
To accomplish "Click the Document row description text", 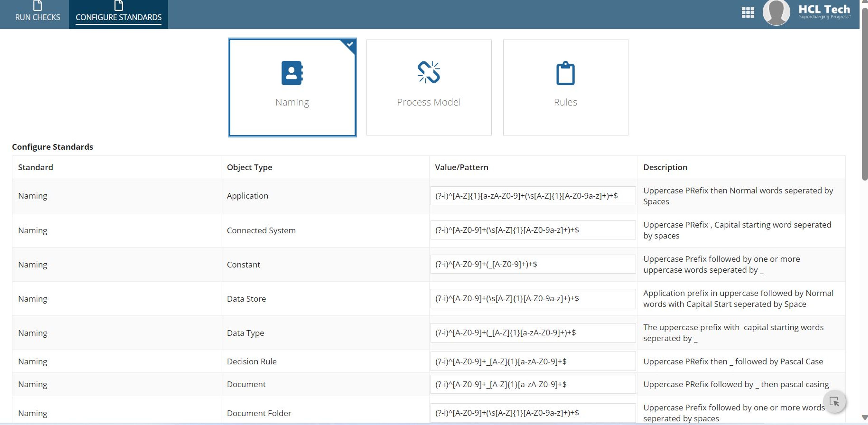I will pos(736,385).
